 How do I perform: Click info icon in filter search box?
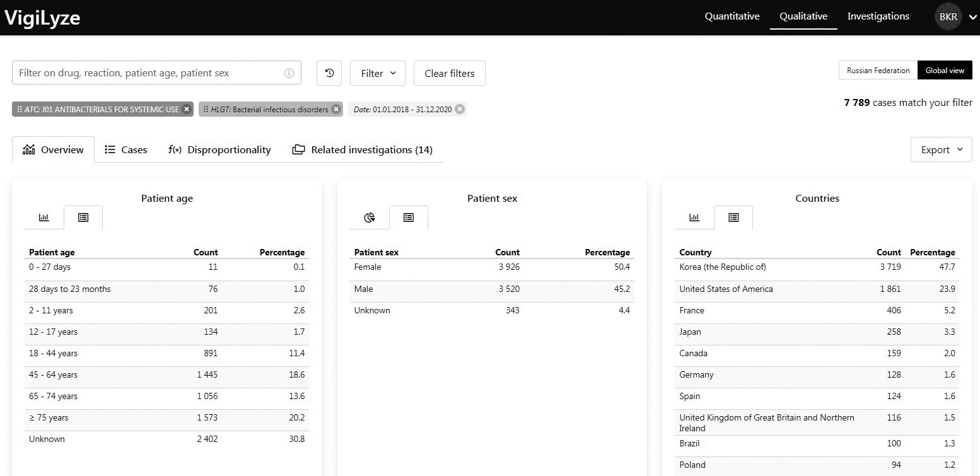[x=289, y=73]
